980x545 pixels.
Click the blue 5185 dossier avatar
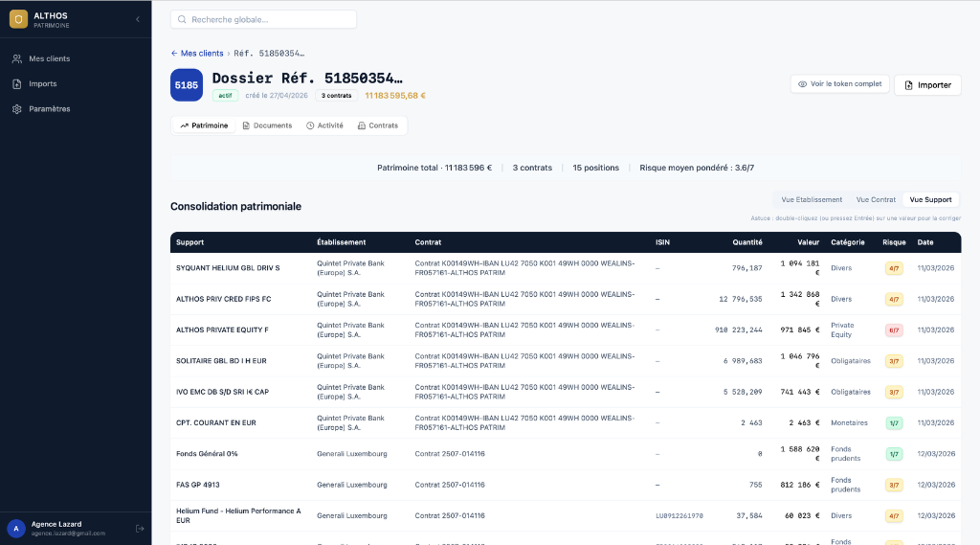(x=187, y=85)
